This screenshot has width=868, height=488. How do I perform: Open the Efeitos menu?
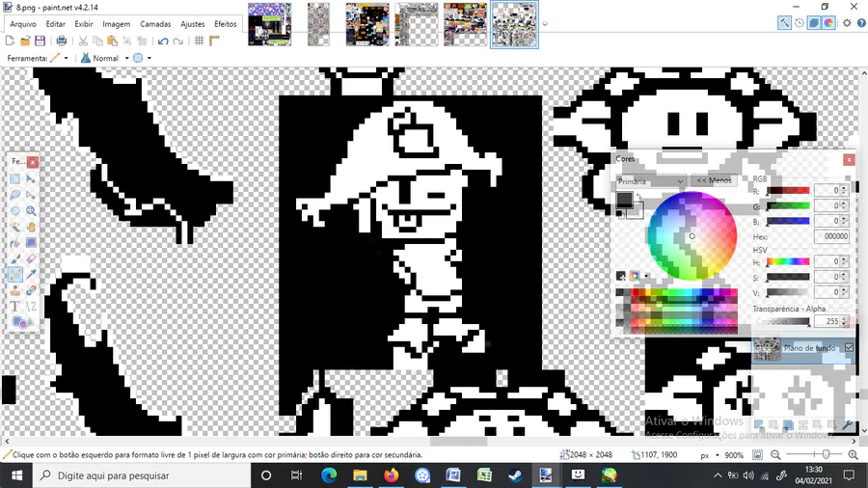(x=226, y=24)
